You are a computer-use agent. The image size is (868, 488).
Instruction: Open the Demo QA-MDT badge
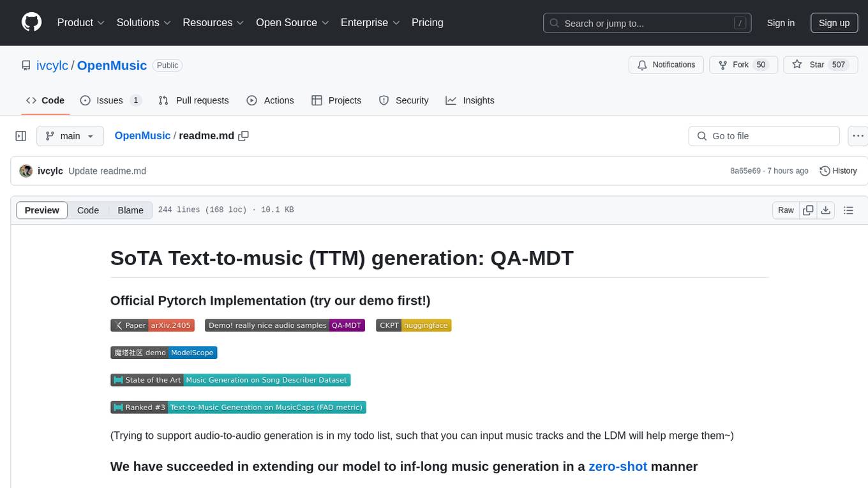tap(285, 325)
